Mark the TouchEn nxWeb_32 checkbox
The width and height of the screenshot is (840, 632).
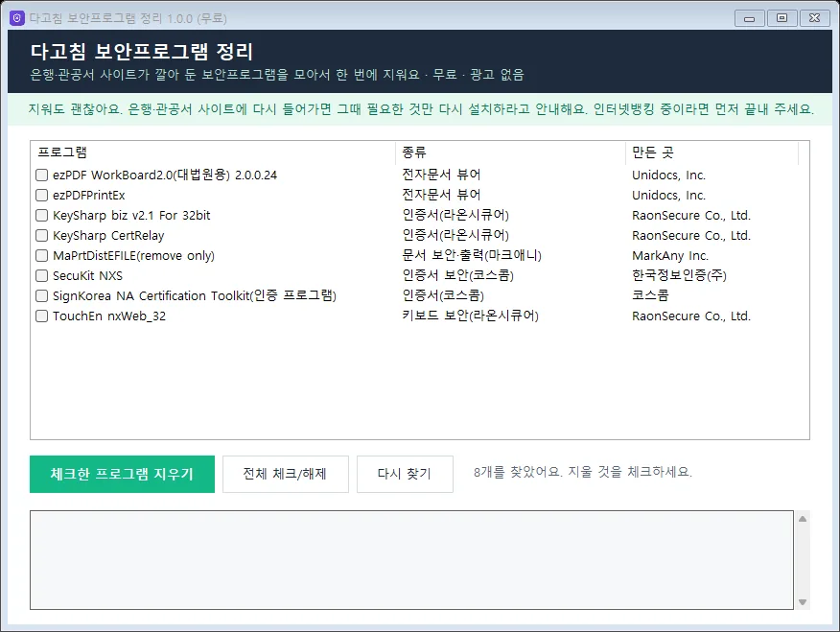(x=41, y=316)
